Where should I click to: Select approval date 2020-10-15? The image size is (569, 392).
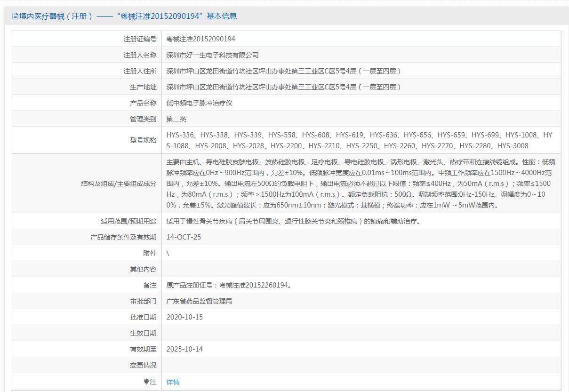tap(184, 317)
